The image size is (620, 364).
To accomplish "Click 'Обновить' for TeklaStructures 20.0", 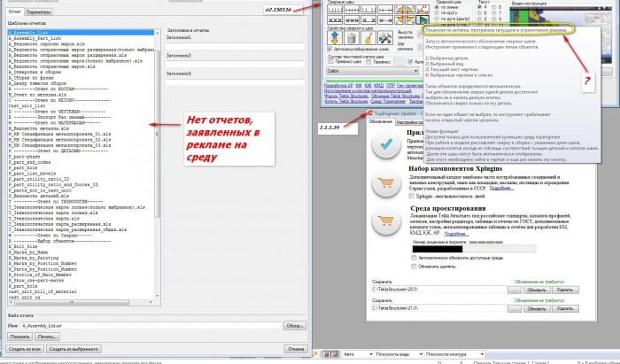I will pyautogui.click(x=537, y=290).
